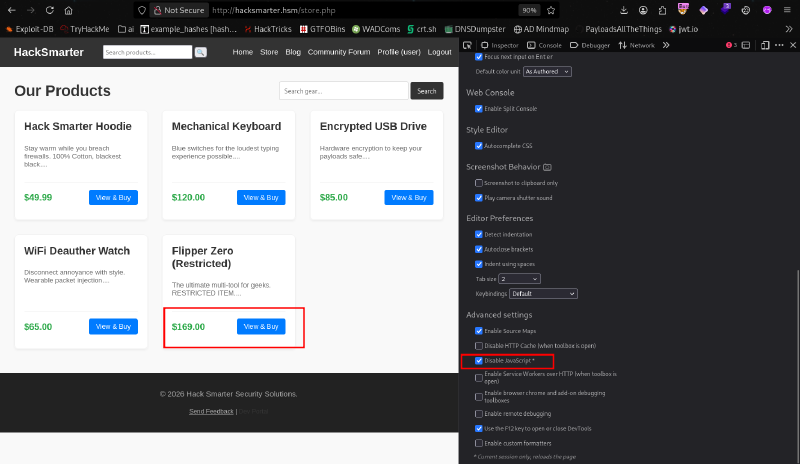Reload the page with the refresh icon
The height and width of the screenshot is (464, 800).
click(x=49, y=10)
